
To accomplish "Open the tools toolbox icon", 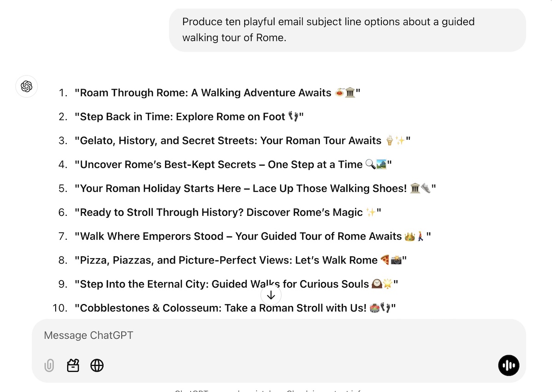I will [73, 366].
